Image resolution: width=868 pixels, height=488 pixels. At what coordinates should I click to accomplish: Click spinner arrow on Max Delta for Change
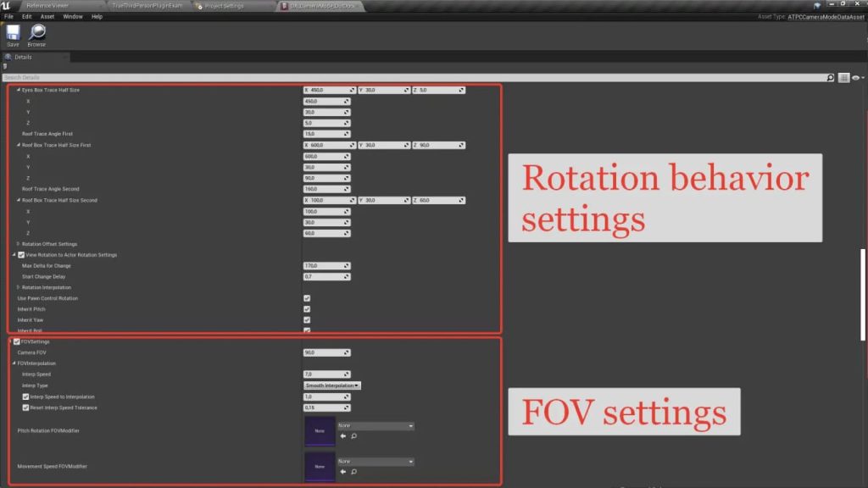click(x=347, y=266)
